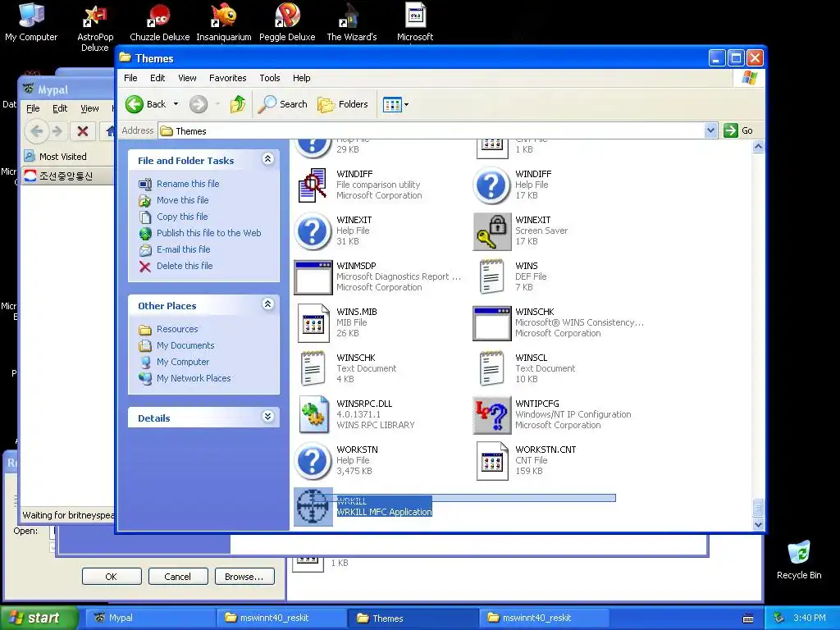Open My Network Places link
The width and height of the screenshot is (840, 630).
[x=194, y=378]
